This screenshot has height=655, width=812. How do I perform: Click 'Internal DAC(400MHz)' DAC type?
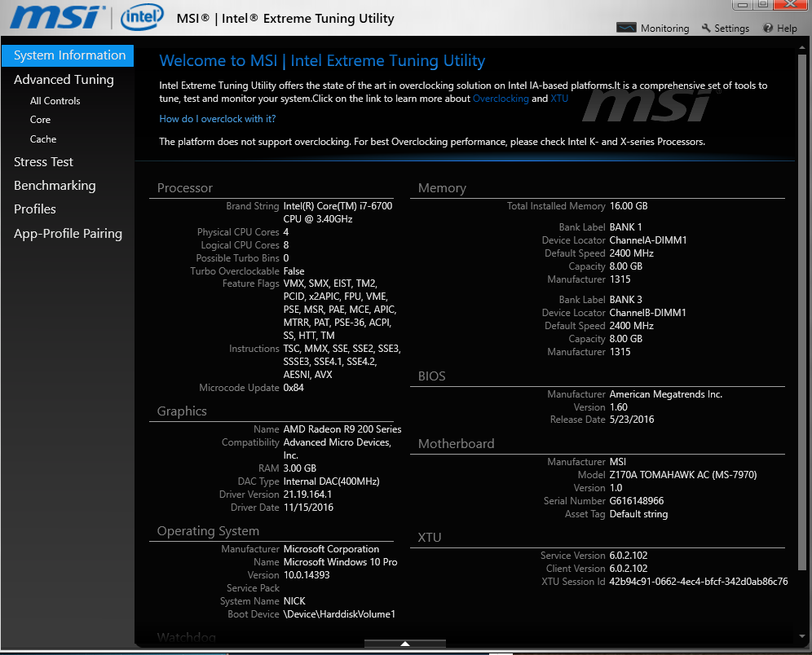click(x=331, y=481)
